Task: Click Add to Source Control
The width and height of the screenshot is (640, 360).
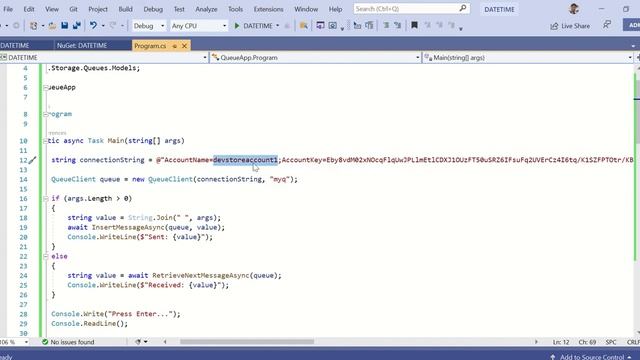Action: (591, 357)
